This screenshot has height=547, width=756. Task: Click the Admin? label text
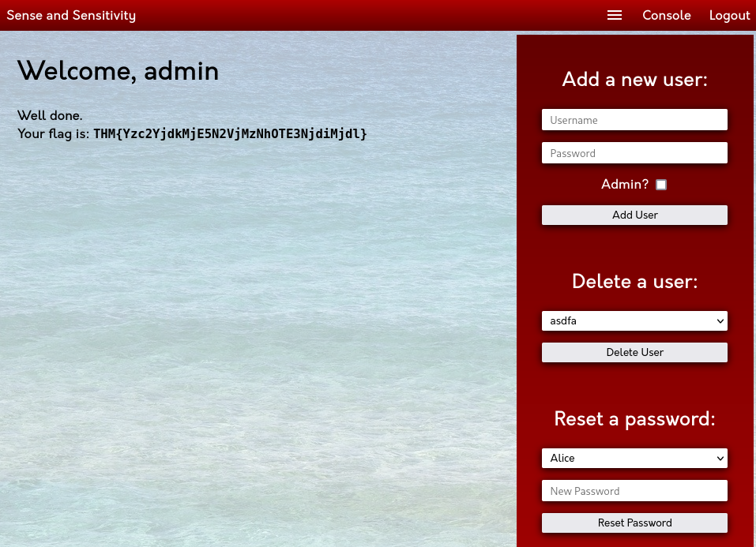pyautogui.click(x=625, y=184)
